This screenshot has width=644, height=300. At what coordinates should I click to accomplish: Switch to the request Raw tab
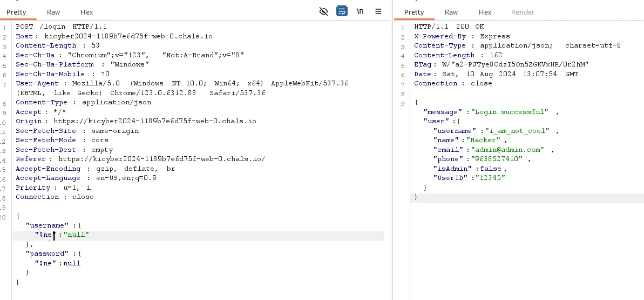[x=53, y=12]
